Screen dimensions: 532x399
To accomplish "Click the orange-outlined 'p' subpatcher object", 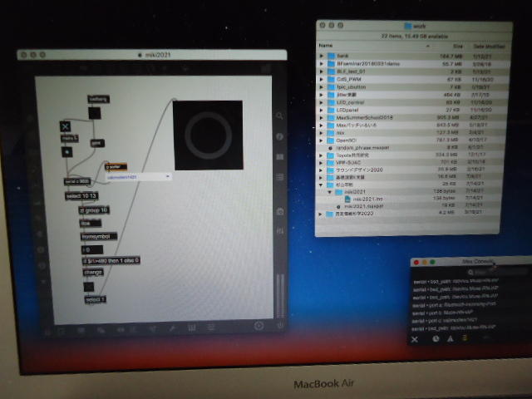I will (x=116, y=166).
